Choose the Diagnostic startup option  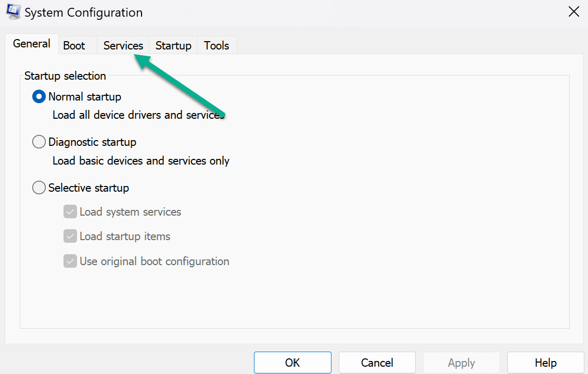point(39,142)
